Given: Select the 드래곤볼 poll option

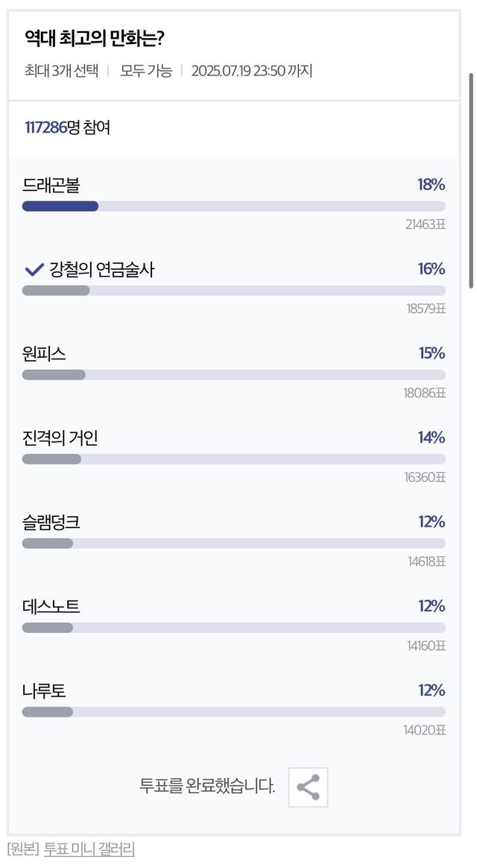Looking at the screenshot, I should 51,185.
